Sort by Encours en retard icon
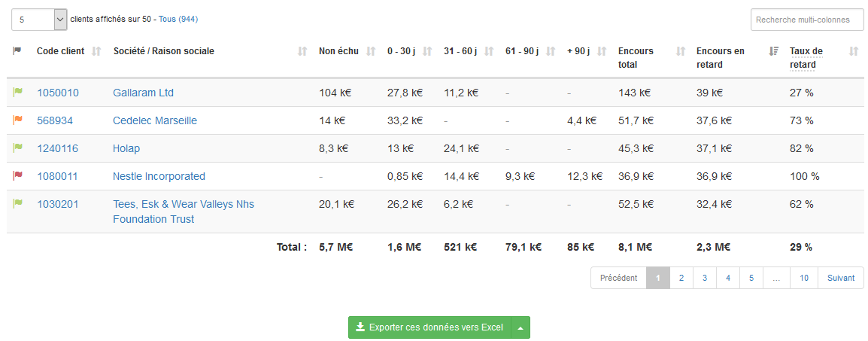 (773, 51)
